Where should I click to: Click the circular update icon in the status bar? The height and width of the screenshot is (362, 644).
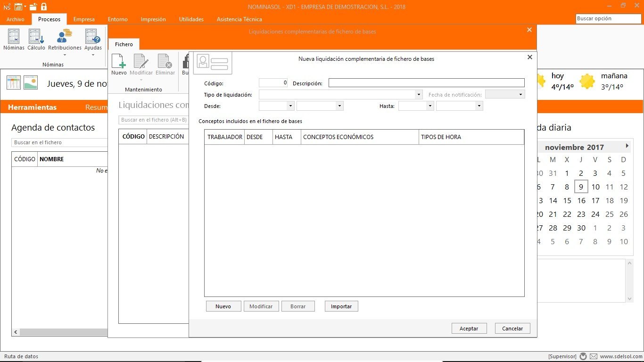tap(583, 356)
